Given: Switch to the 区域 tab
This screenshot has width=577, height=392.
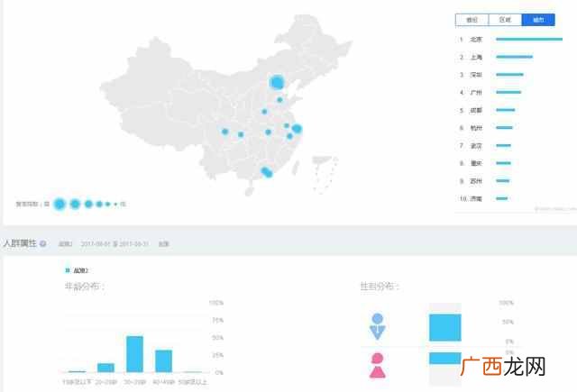Looking at the screenshot, I should pyautogui.click(x=505, y=20).
